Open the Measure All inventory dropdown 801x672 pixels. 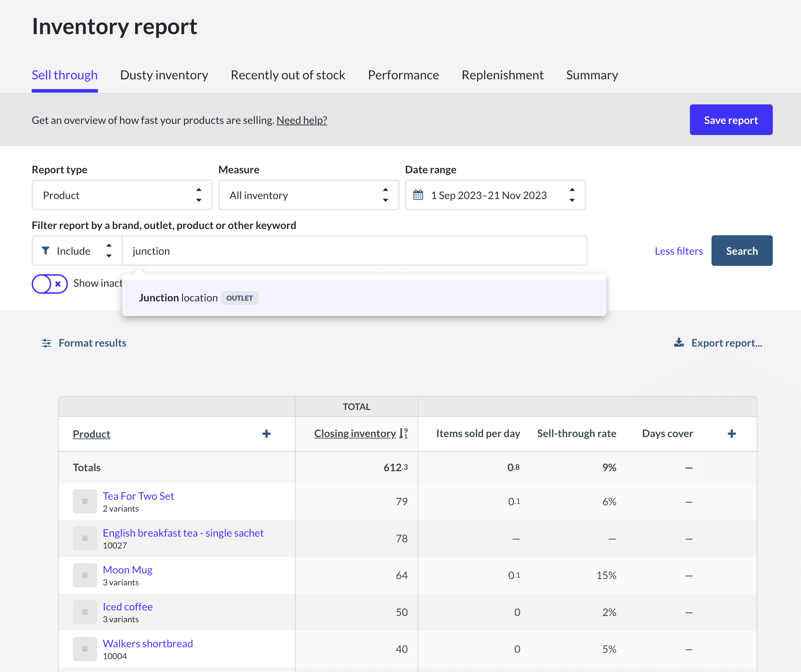(x=309, y=195)
